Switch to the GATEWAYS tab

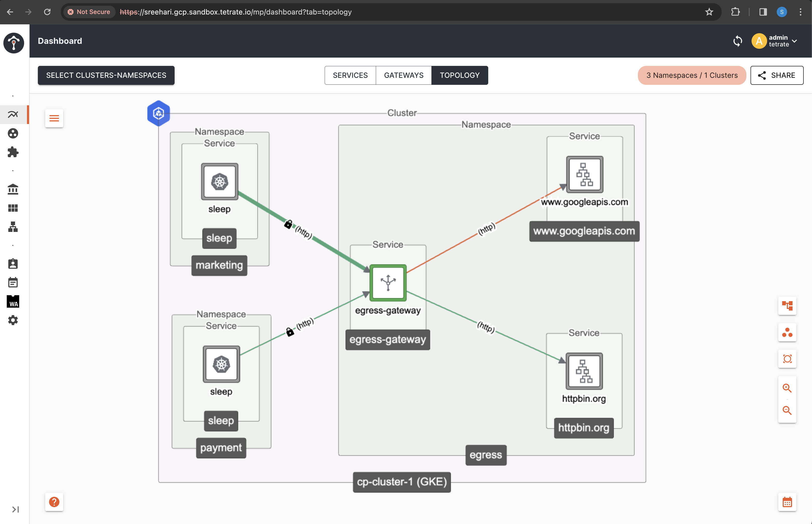tap(404, 75)
